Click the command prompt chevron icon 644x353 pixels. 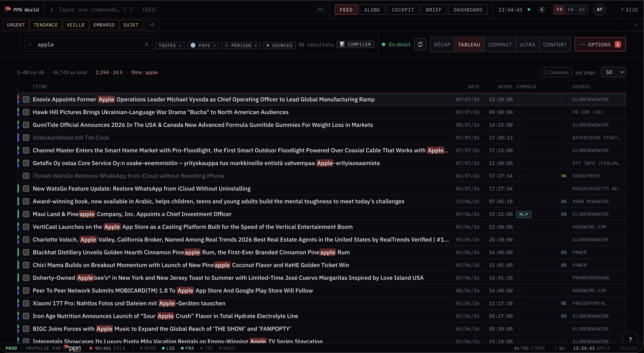[52, 10]
